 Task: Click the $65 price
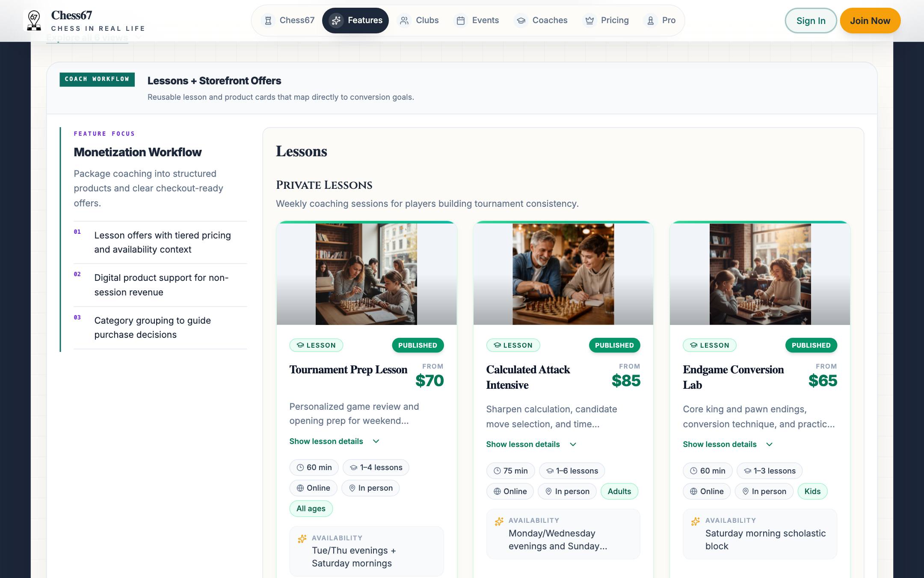click(x=823, y=381)
